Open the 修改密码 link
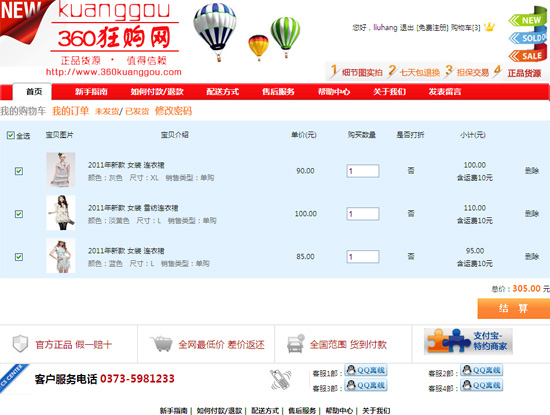 coord(173,111)
